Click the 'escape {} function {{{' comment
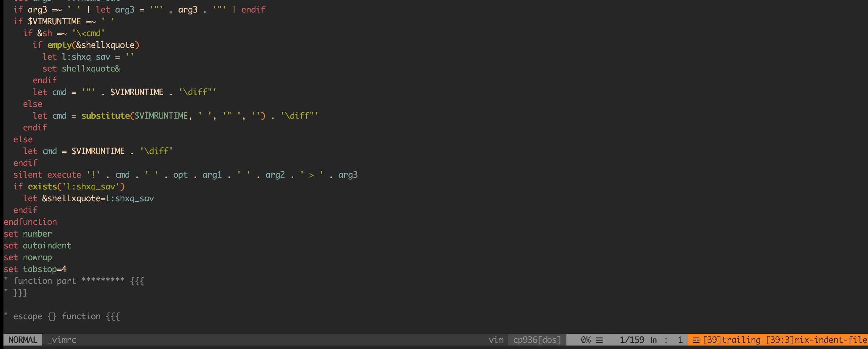 pos(62,316)
